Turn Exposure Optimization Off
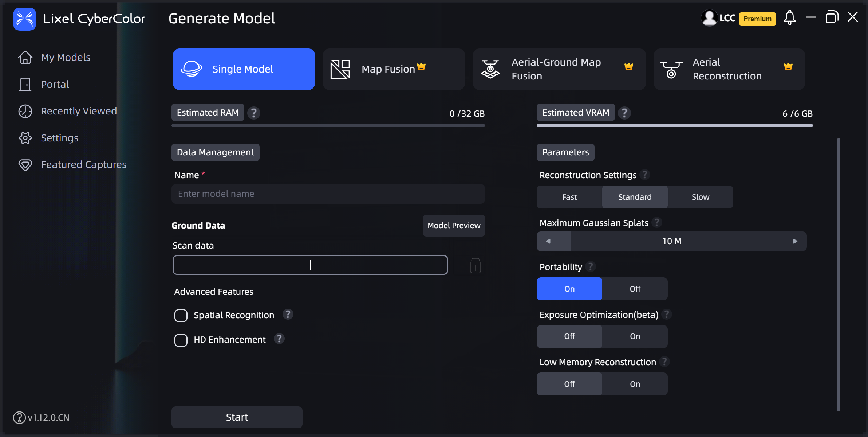 coord(569,336)
